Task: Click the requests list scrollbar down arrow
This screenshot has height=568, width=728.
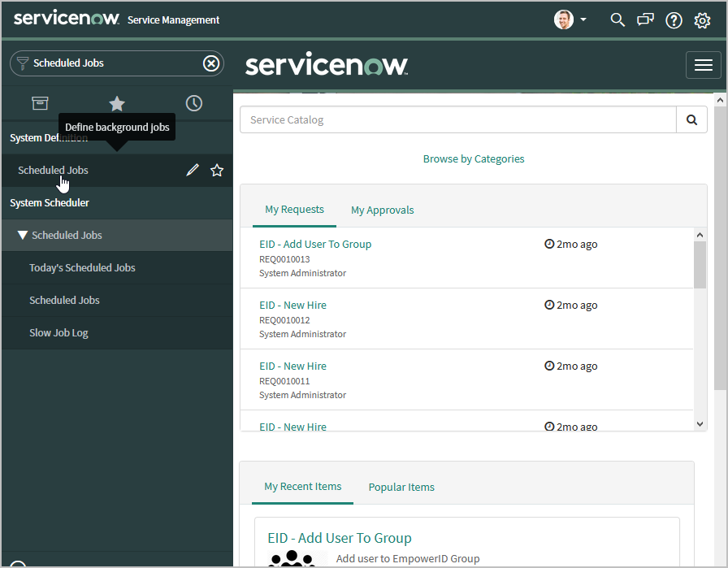Action: [x=700, y=423]
